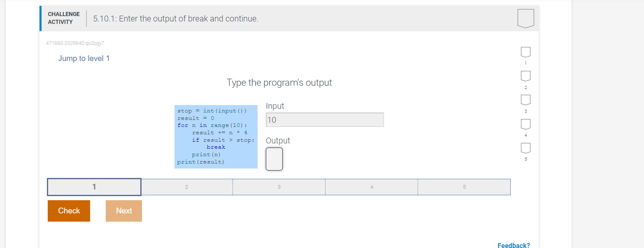Click the CHALLENGE ACTIVITY label icon area
The image size is (644, 248).
(x=63, y=18)
